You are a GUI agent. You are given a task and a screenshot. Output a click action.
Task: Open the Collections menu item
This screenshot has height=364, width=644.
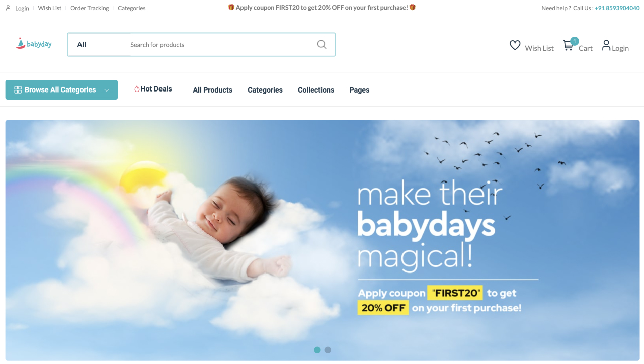316,90
